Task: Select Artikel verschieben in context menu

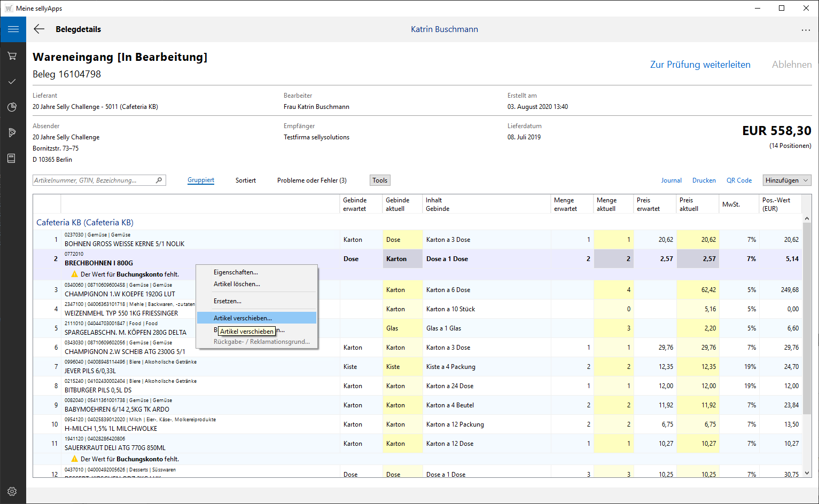Action: 243,318
